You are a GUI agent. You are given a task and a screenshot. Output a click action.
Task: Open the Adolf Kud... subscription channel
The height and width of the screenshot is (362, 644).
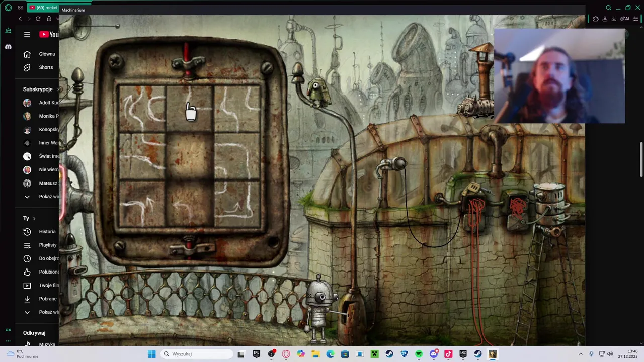coord(41,103)
